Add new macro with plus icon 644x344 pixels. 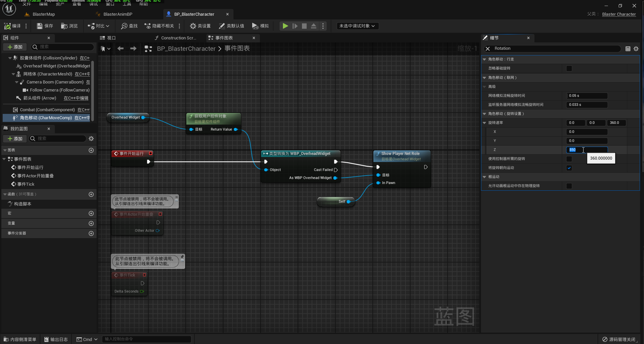(x=91, y=213)
